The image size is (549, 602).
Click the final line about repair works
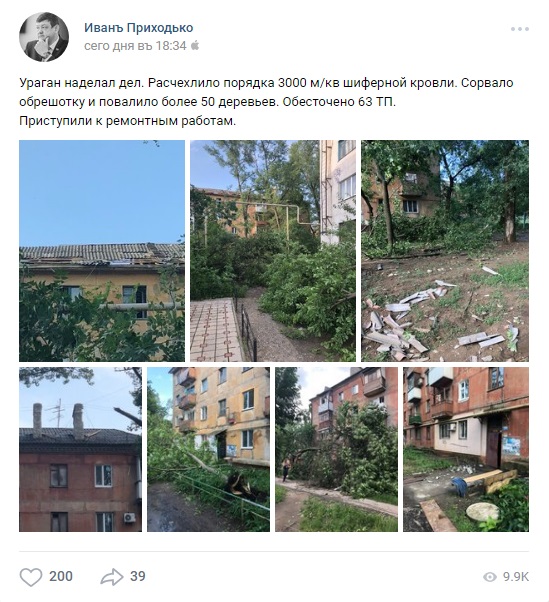coord(127,121)
